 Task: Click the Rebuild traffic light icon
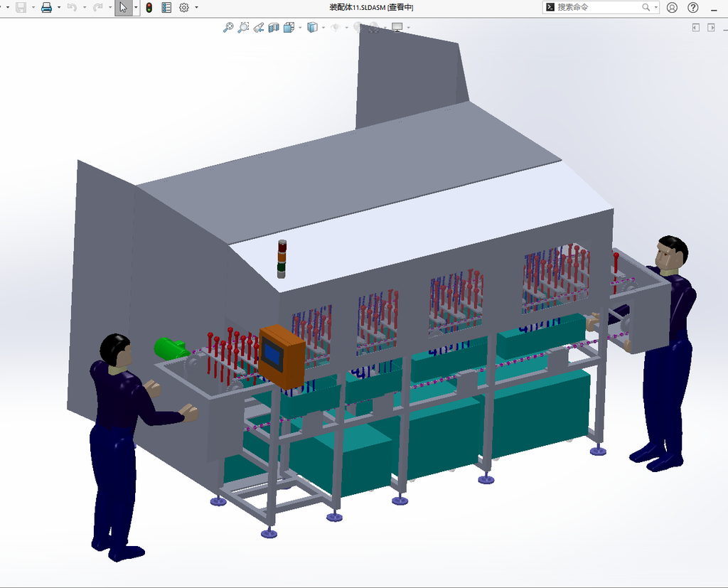149,7
